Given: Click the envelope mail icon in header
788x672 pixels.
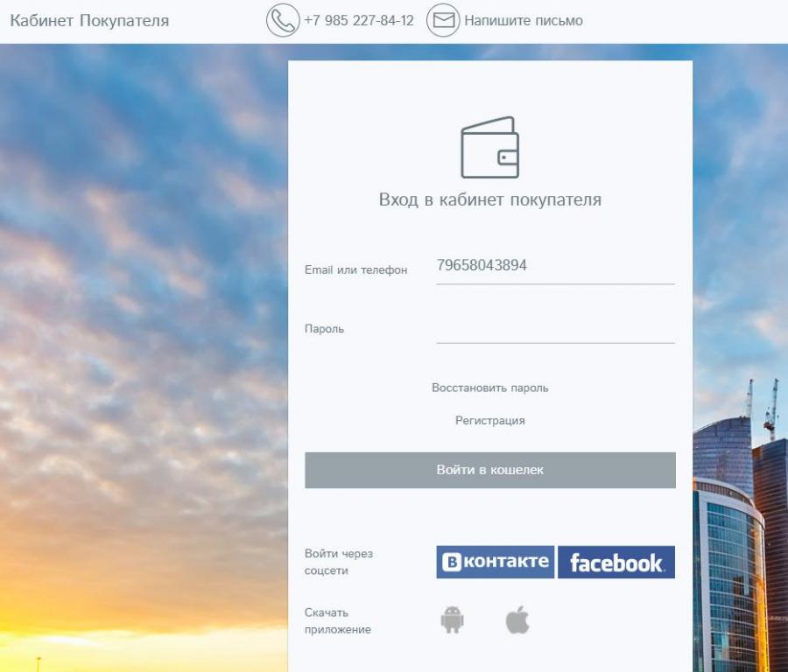Looking at the screenshot, I should pos(443,20).
